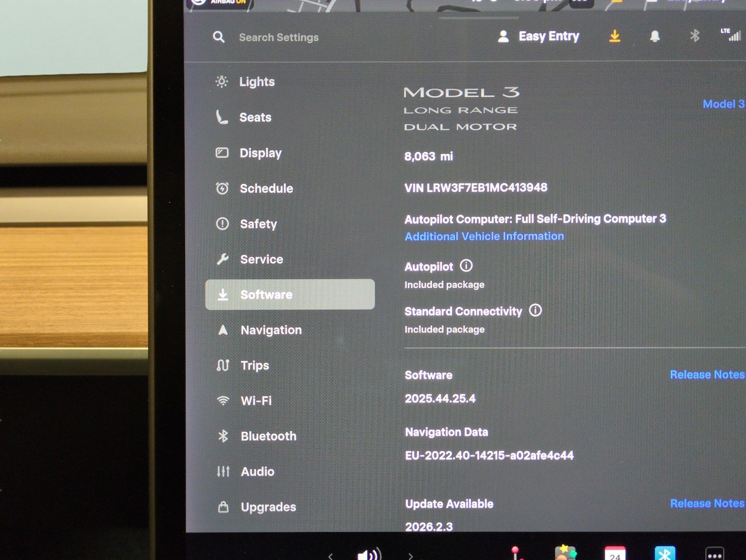Viewport: 746px width, 560px height.
Task: Tap the LTE signal strength icon
Action: pos(731,34)
